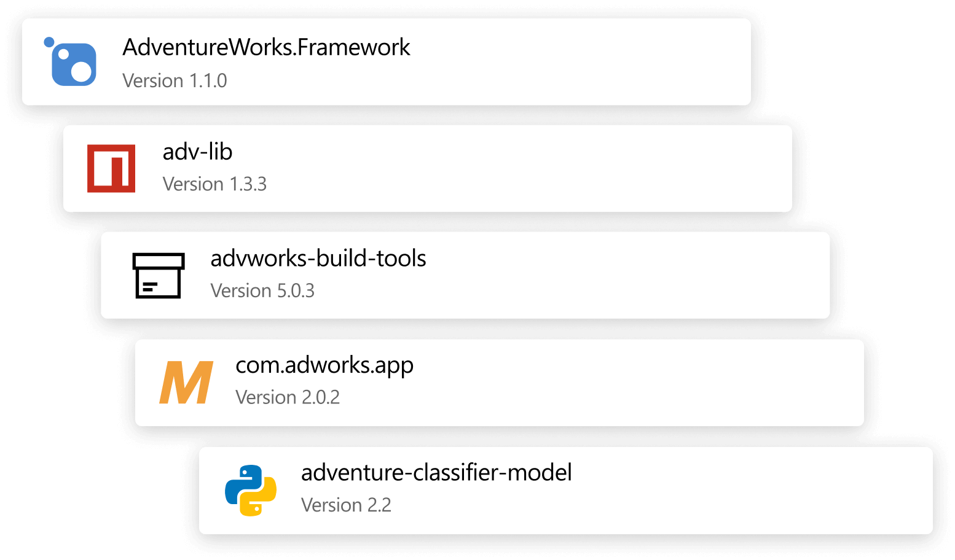955x560 pixels.
Task: Select the Version 2.0.2 text
Action: pos(288,397)
